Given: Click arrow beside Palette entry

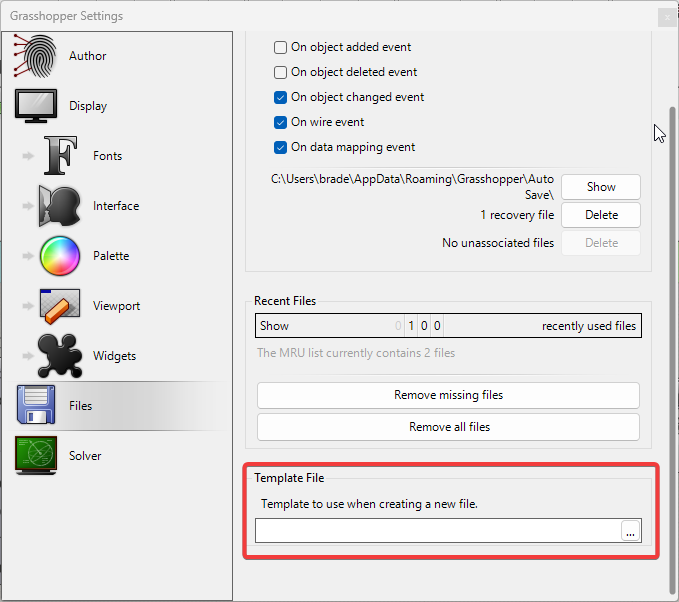Looking at the screenshot, I should point(28,256).
